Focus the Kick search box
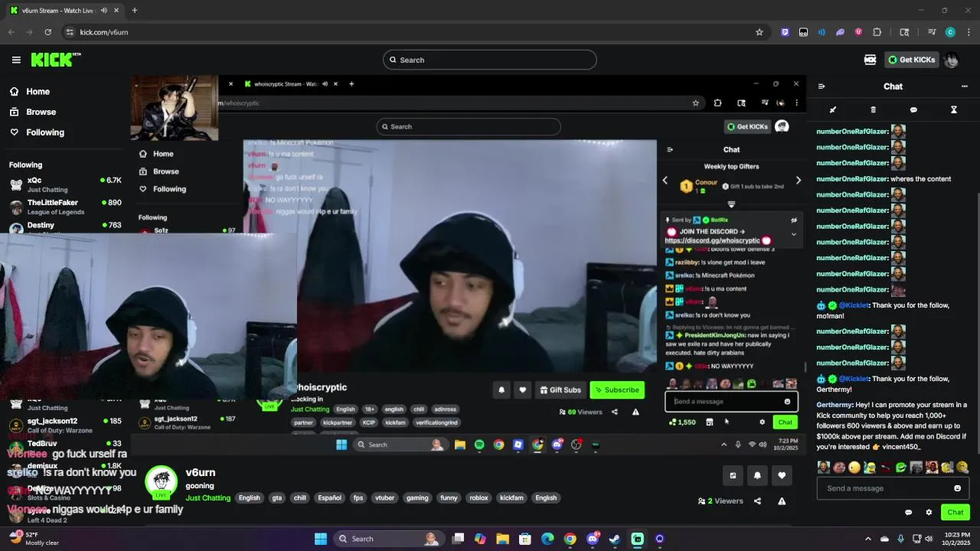The height and width of the screenshot is (551, 980). tap(490, 60)
